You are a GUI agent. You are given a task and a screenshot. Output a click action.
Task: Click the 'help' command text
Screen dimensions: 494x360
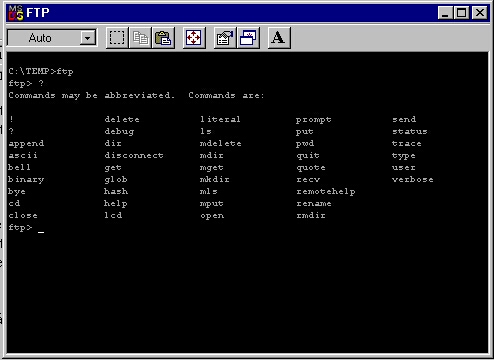pos(116,204)
